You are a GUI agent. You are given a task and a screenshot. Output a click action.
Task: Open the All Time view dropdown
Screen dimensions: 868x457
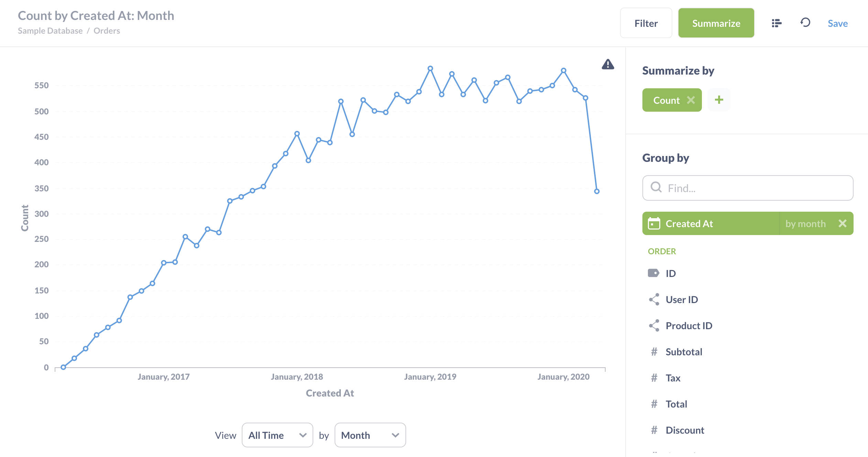tap(277, 435)
